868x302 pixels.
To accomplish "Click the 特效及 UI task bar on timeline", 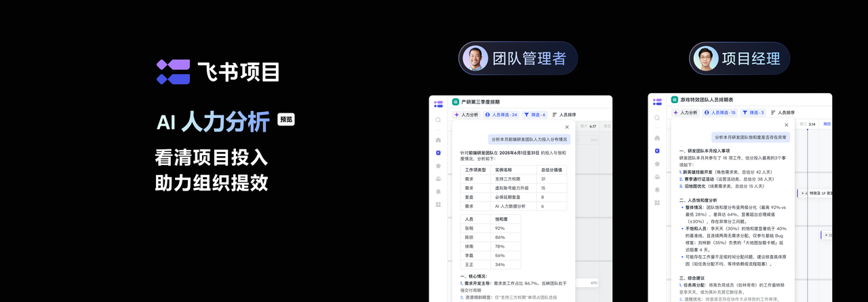I will tap(814, 193).
